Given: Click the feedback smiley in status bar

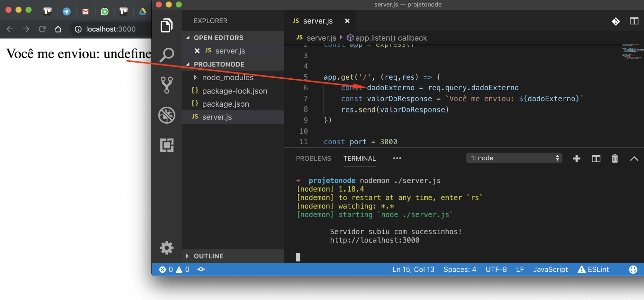Looking at the screenshot, I should [x=633, y=269].
